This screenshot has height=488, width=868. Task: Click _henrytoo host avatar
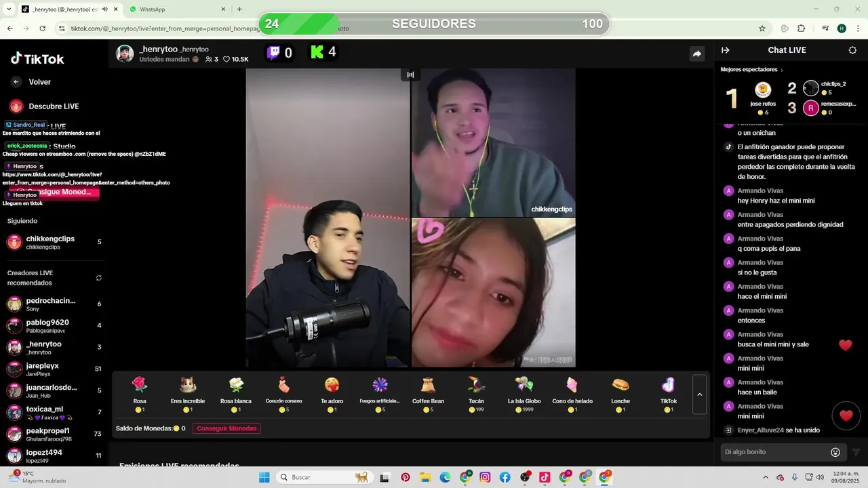(x=125, y=54)
